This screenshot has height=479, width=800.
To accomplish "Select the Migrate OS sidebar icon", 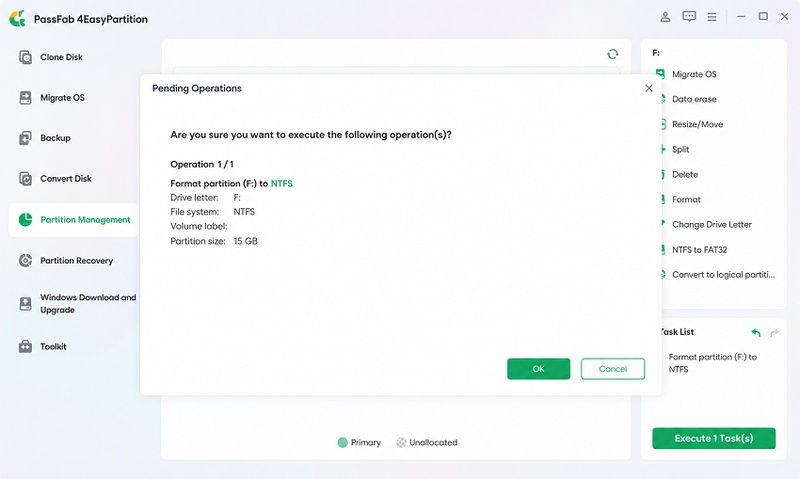I will tap(25, 97).
